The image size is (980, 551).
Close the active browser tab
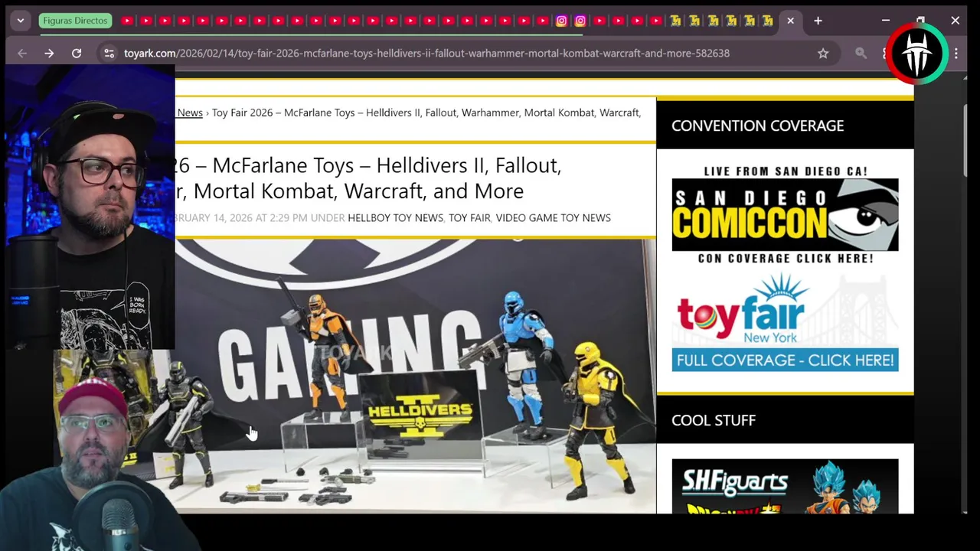coord(790,21)
